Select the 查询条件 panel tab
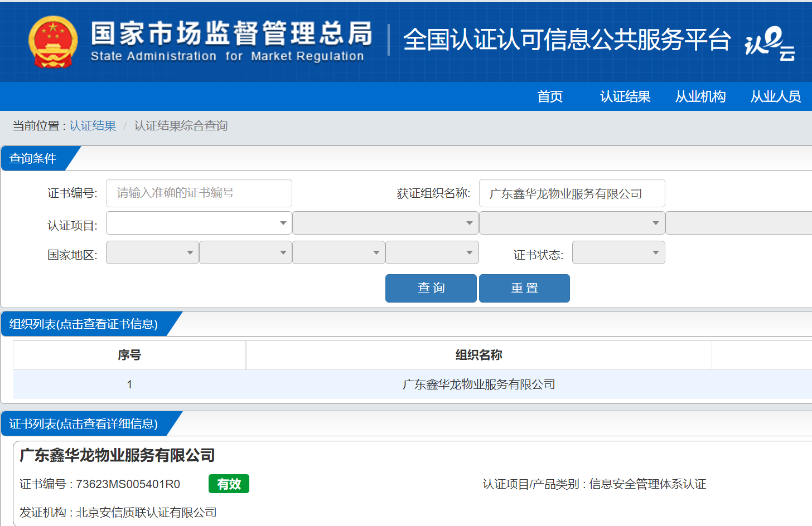 click(x=33, y=158)
